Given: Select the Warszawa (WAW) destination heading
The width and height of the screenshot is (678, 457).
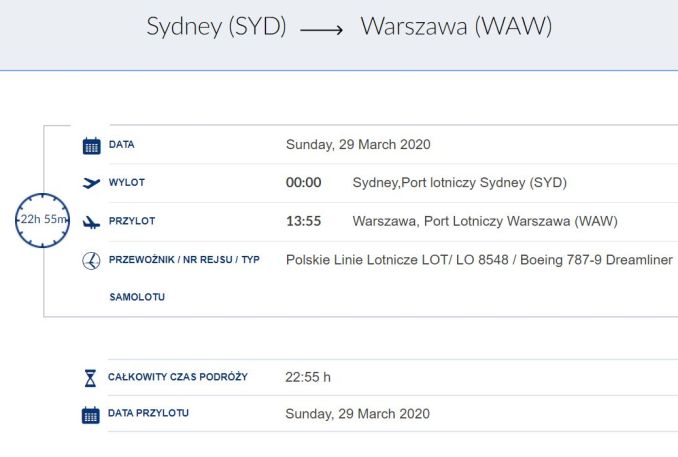Looking at the screenshot, I should click(456, 26).
